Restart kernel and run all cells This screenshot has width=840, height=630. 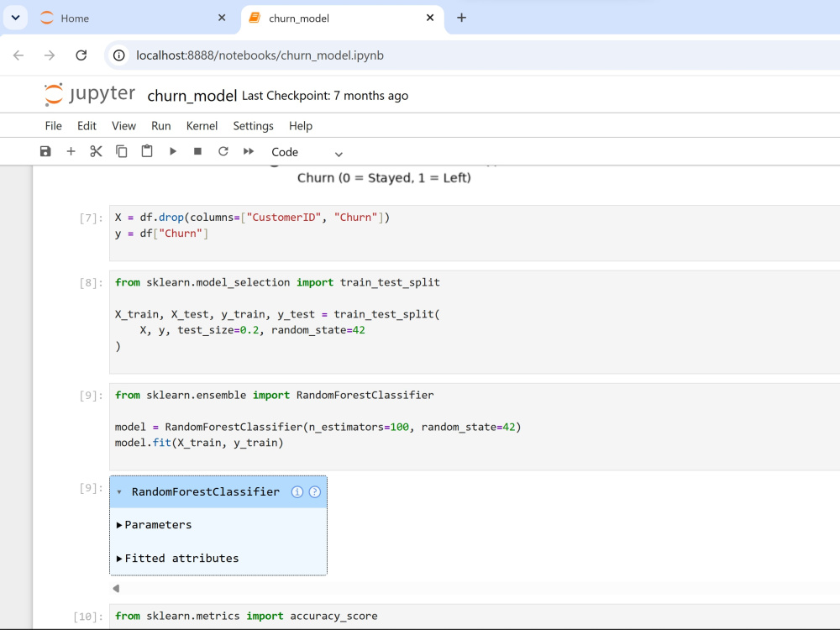(x=249, y=151)
